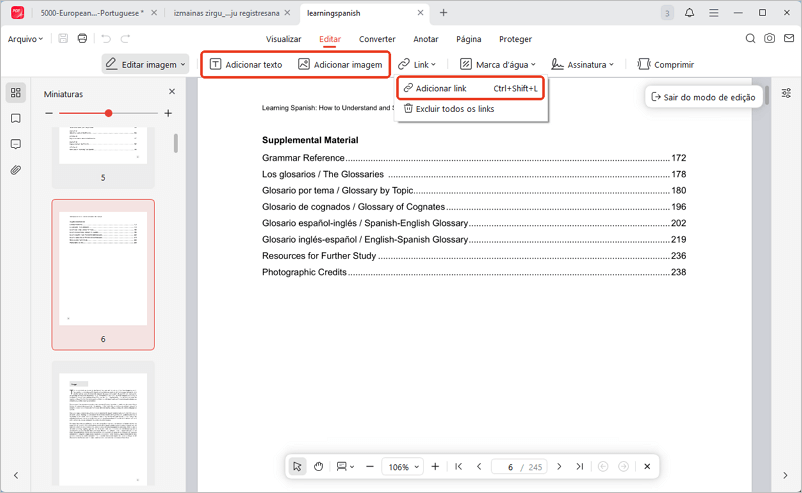
Task: Go to the last page
Action: [x=580, y=466]
